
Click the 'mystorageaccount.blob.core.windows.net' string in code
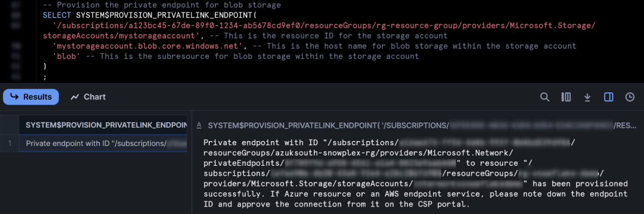(x=147, y=46)
